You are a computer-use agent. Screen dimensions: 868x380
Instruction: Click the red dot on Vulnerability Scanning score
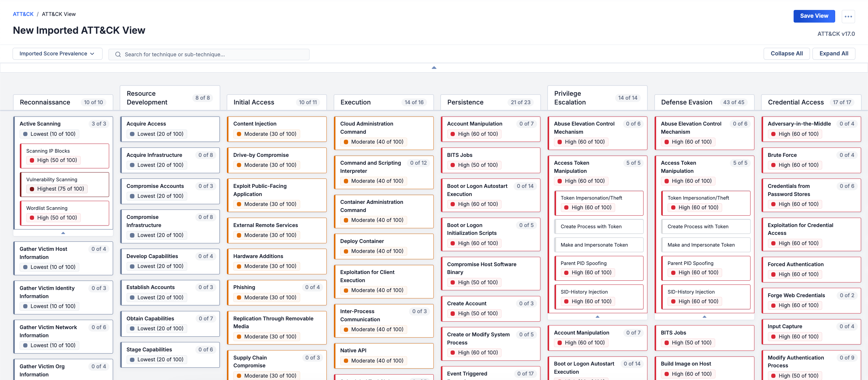[32, 189]
